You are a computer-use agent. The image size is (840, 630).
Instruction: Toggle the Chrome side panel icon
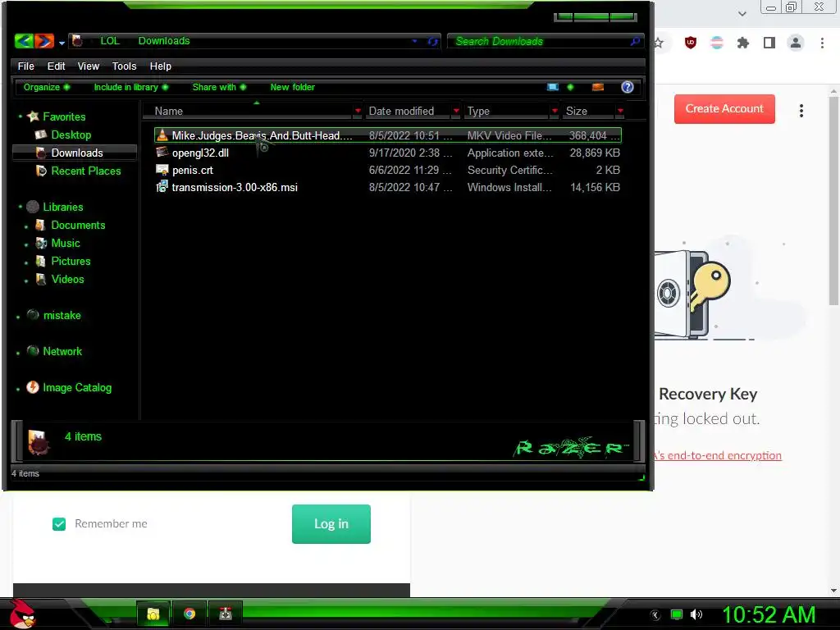(769, 43)
